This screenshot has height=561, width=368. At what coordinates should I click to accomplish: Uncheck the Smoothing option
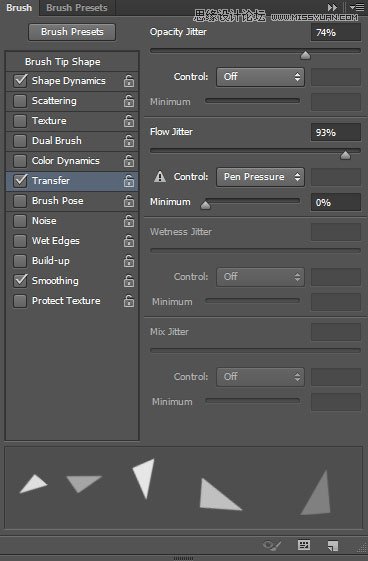pos(20,281)
